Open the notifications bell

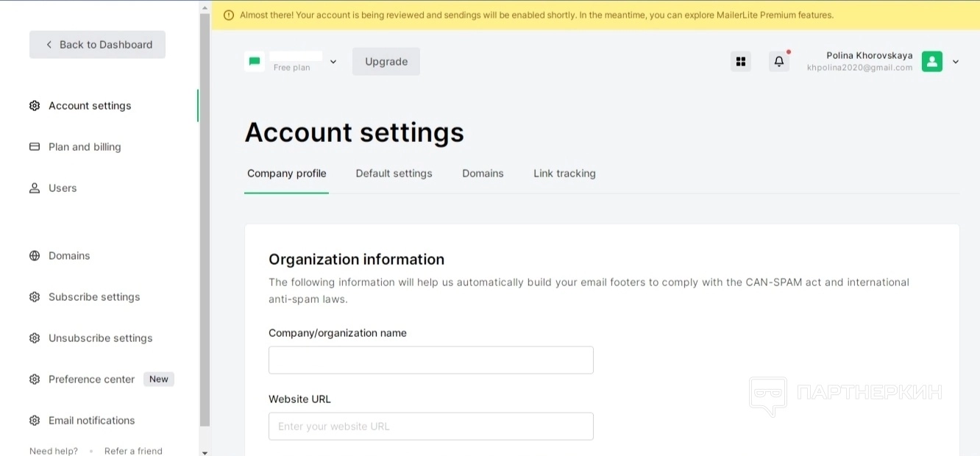(779, 62)
